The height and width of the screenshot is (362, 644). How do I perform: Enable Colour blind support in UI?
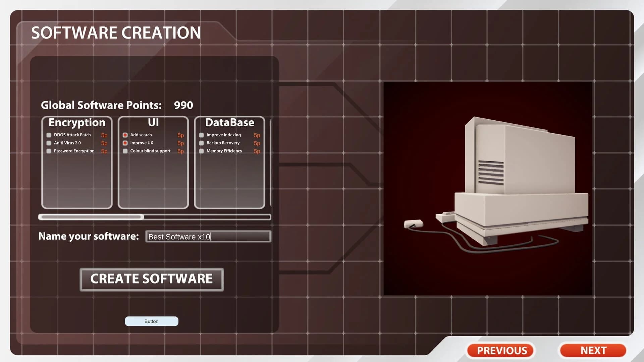point(125,151)
